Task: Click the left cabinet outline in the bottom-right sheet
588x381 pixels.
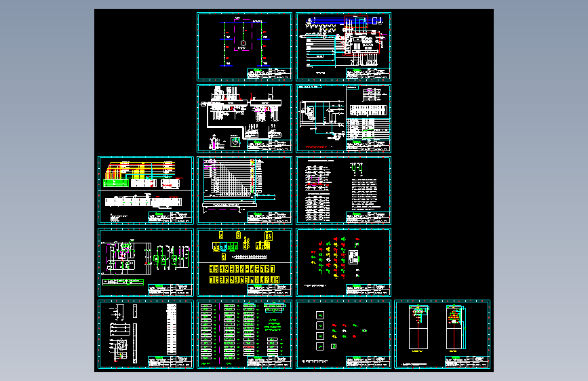Action: click(x=418, y=327)
